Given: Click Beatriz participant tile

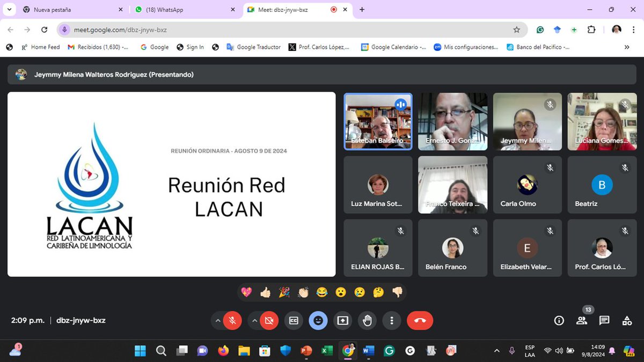Looking at the screenshot, I should [602, 184].
